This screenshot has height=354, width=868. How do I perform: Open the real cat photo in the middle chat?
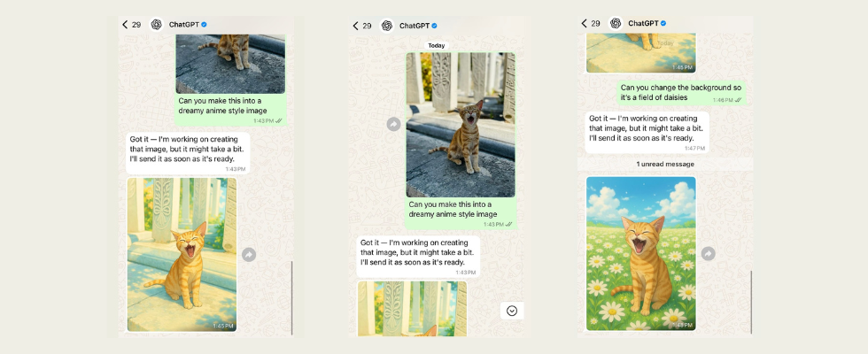[460, 124]
